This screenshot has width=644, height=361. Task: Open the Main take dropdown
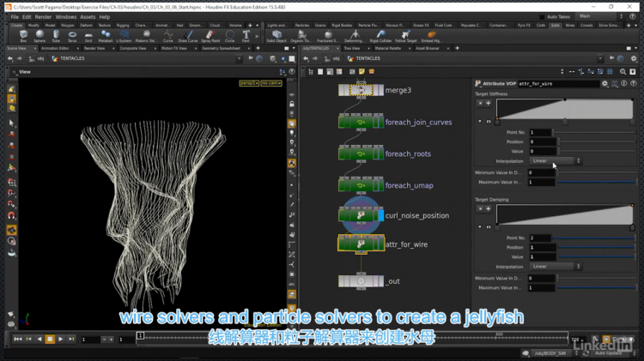tap(600, 16)
